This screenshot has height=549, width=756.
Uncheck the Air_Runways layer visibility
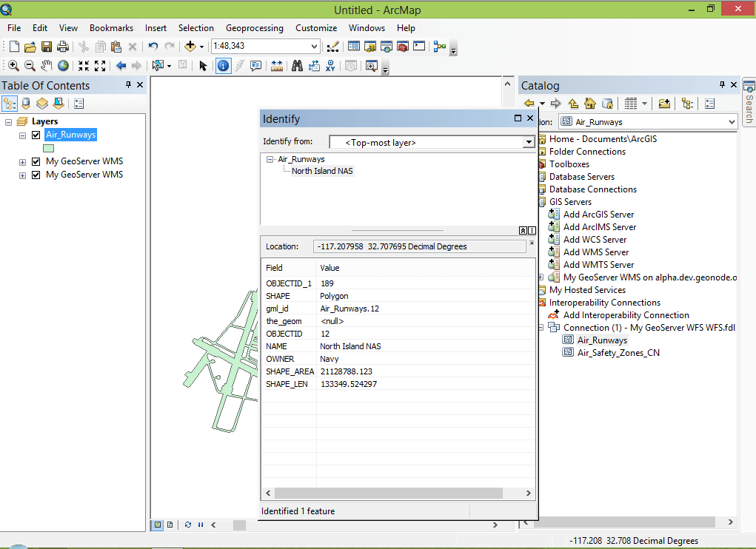[36, 135]
